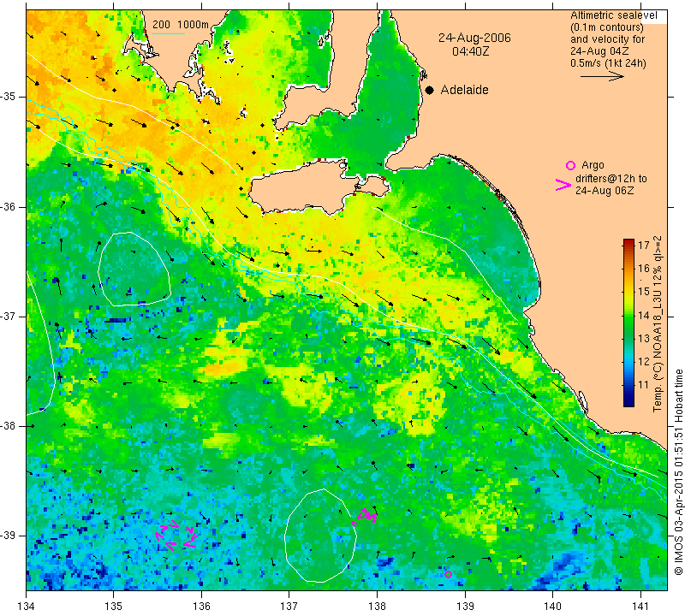Screen dimensions: 685x616
Task: Click the longitude label 134
Action: [x=27, y=607]
